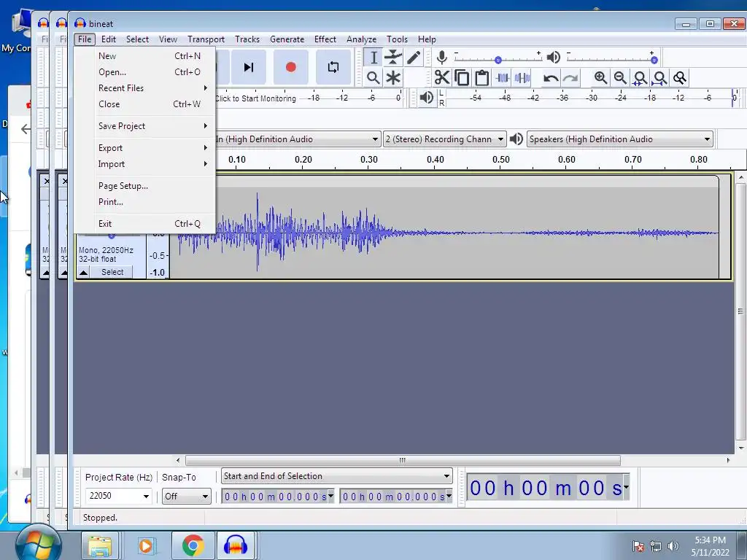Open the Effect menu
Screen dimensions: 747x560
click(x=325, y=39)
